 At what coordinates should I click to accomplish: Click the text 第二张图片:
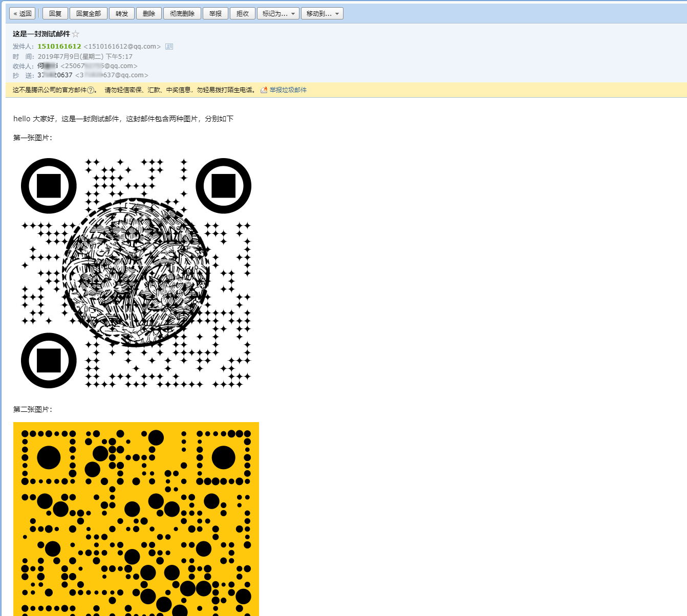click(33, 409)
